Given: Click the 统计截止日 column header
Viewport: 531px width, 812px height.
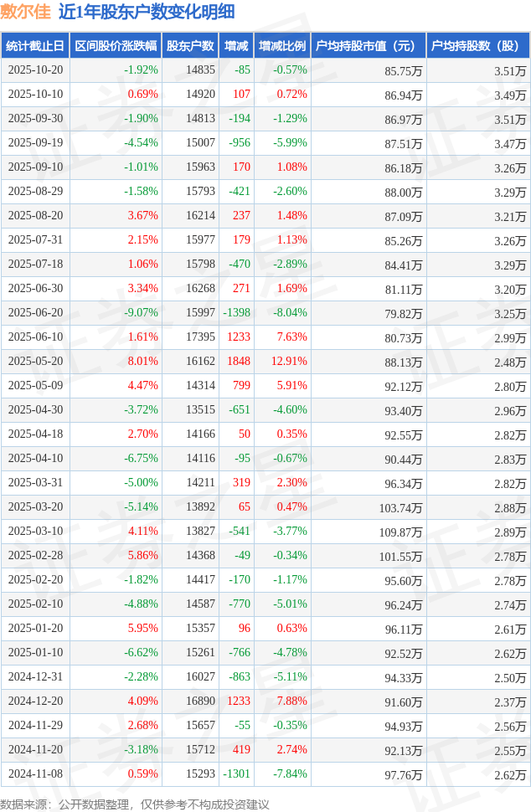Looking at the screenshot, I should point(35,46).
